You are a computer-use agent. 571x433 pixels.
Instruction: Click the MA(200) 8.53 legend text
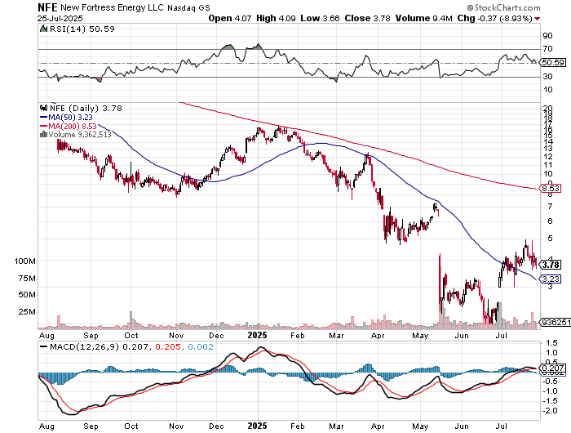[x=72, y=126]
